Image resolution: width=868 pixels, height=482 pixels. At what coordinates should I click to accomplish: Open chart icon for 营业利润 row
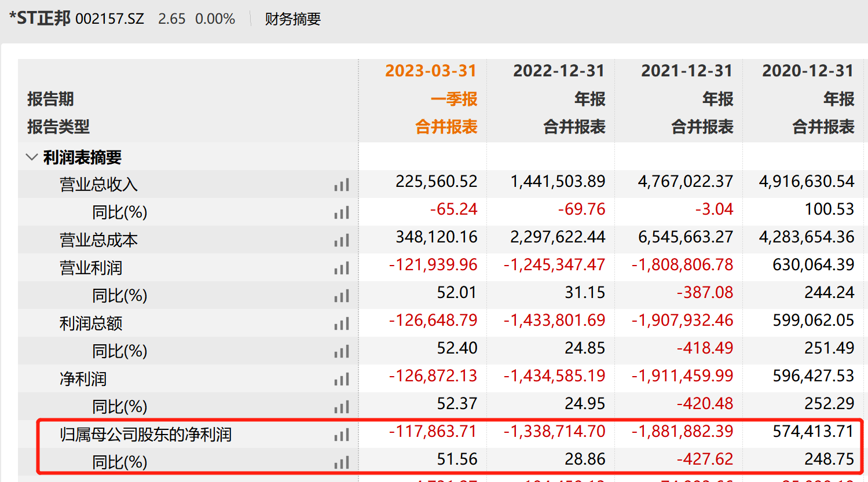(x=342, y=268)
